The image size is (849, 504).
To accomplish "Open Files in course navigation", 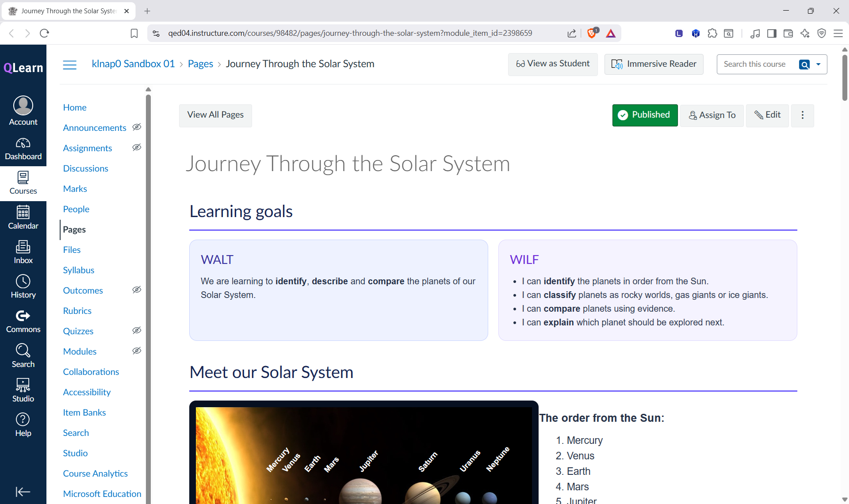I will [x=72, y=250].
